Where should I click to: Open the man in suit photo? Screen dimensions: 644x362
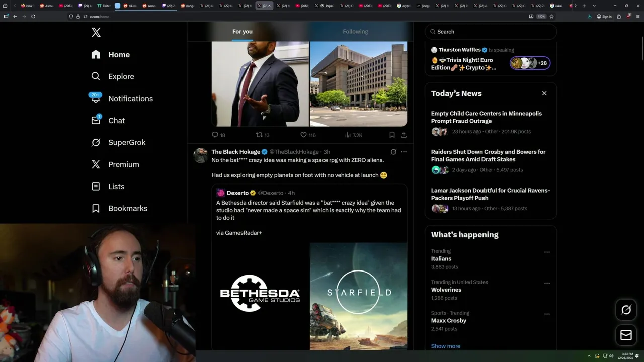260,84
